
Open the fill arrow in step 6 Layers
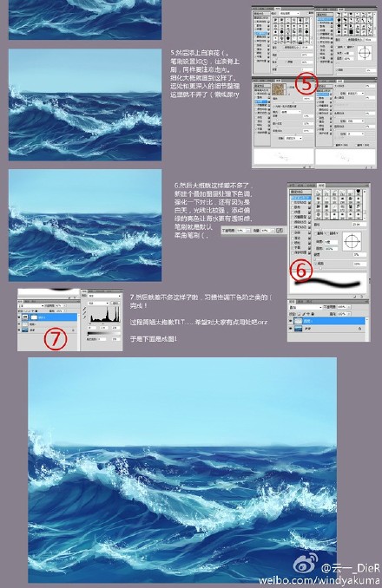click(349, 314)
